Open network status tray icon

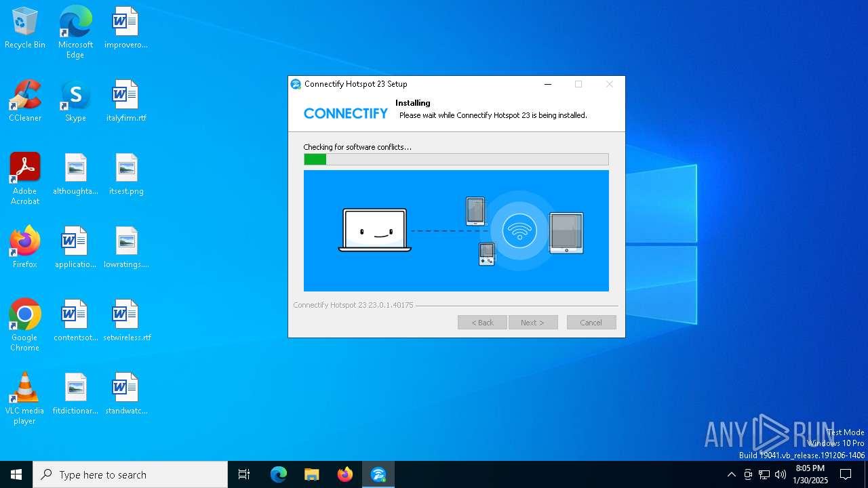(x=764, y=474)
